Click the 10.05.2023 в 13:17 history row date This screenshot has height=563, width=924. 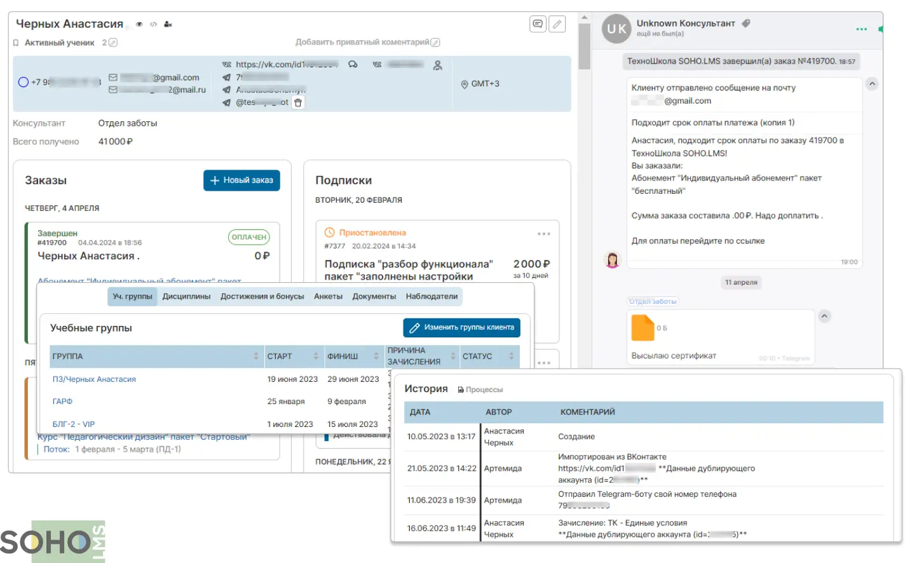coord(441,437)
